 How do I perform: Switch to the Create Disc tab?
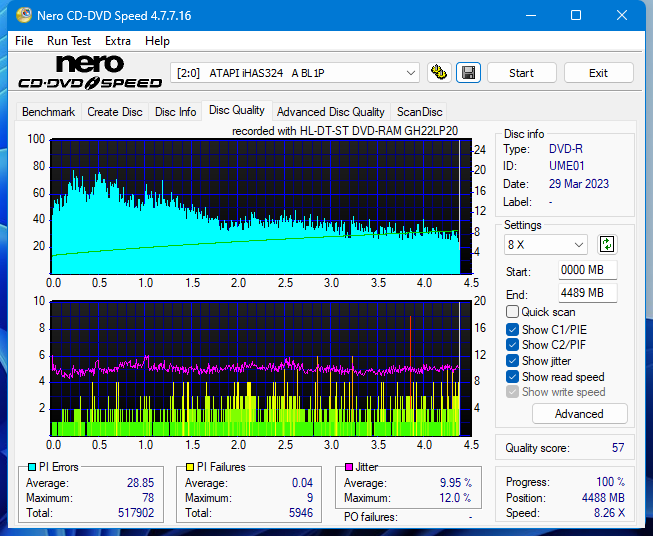click(115, 112)
